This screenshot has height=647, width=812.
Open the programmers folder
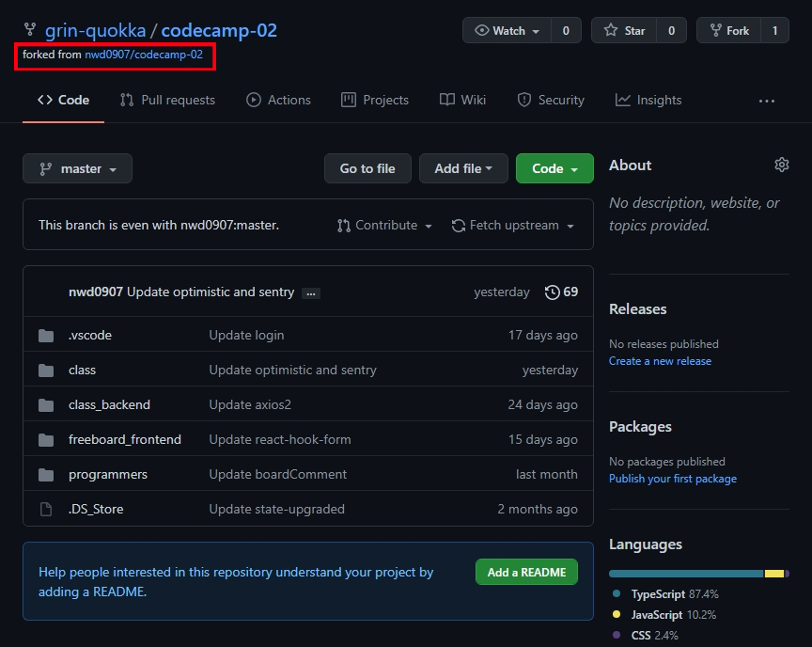coord(108,474)
